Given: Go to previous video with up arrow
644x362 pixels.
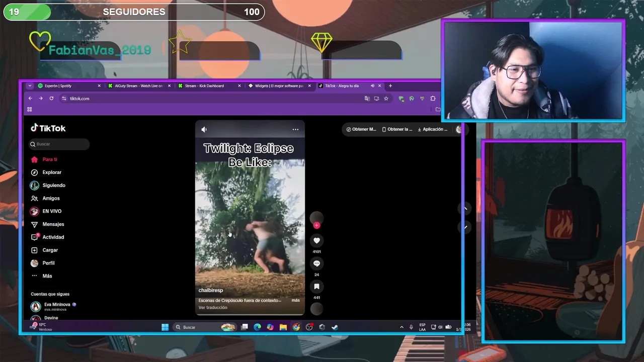Looking at the screenshot, I should [465, 208].
